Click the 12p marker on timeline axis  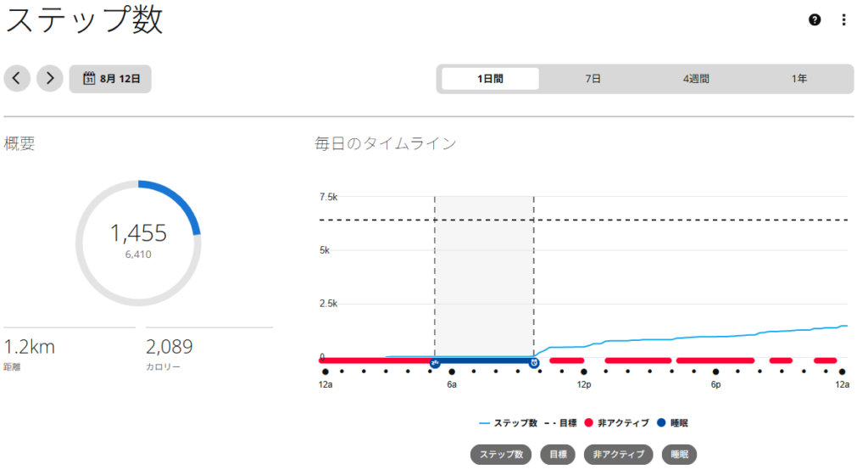(583, 384)
